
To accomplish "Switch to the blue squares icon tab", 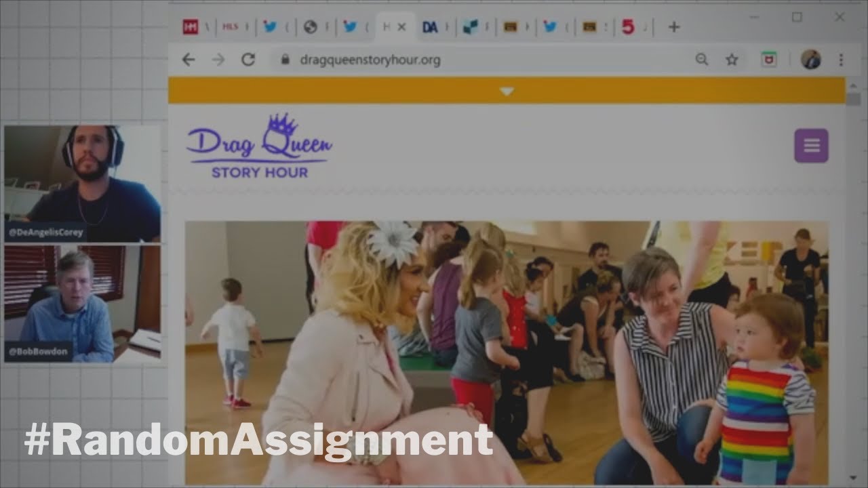I will pos(470,27).
